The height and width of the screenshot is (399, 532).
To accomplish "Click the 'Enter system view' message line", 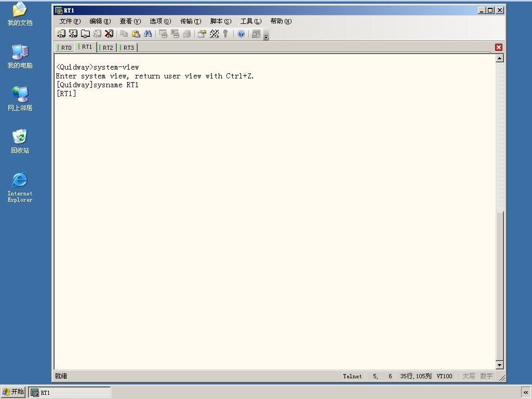I will click(155, 76).
